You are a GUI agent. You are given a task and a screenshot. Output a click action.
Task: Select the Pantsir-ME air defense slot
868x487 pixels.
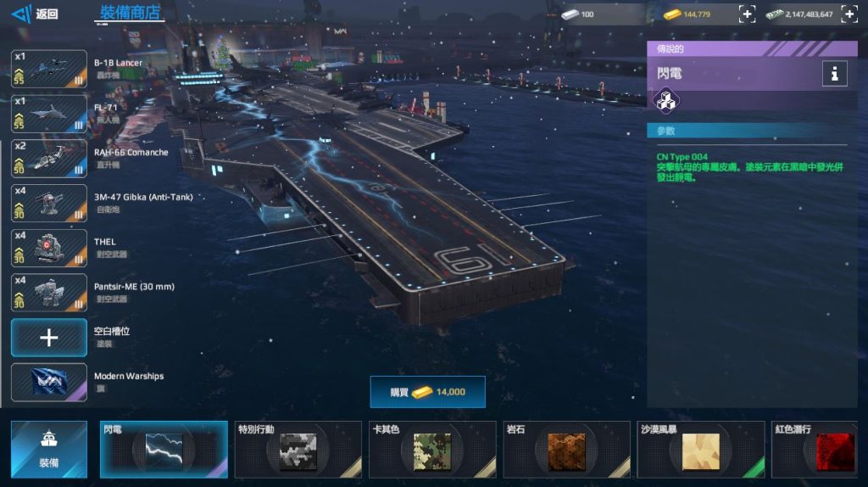coord(49,293)
